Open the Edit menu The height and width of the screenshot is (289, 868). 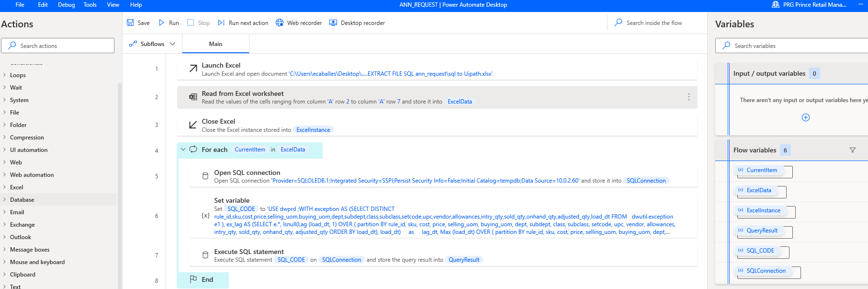click(x=43, y=5)
